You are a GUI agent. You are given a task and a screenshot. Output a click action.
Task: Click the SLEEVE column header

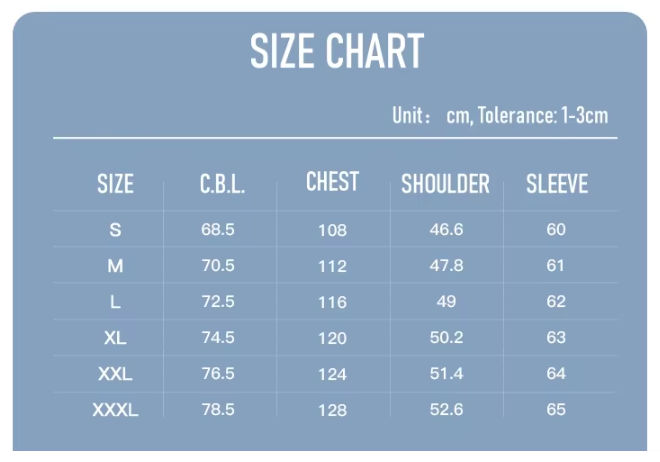[557, 184]
